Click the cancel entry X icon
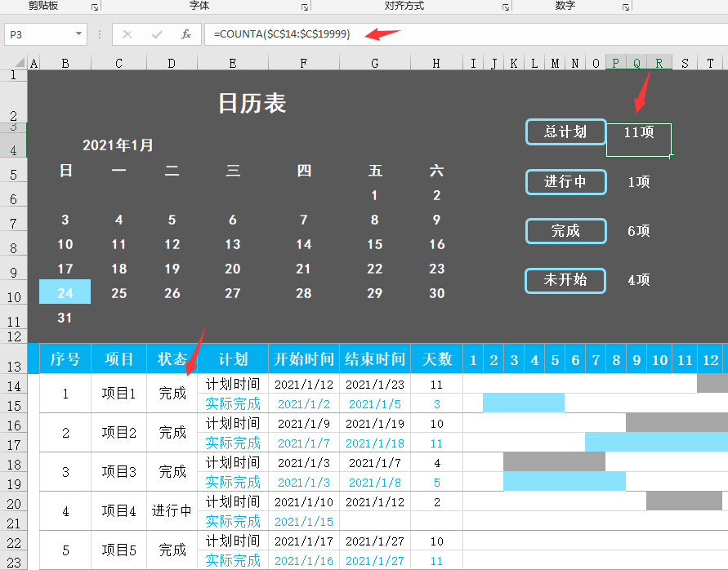The height and width of the screenshot is (570, 728). (x=127, y=34)
